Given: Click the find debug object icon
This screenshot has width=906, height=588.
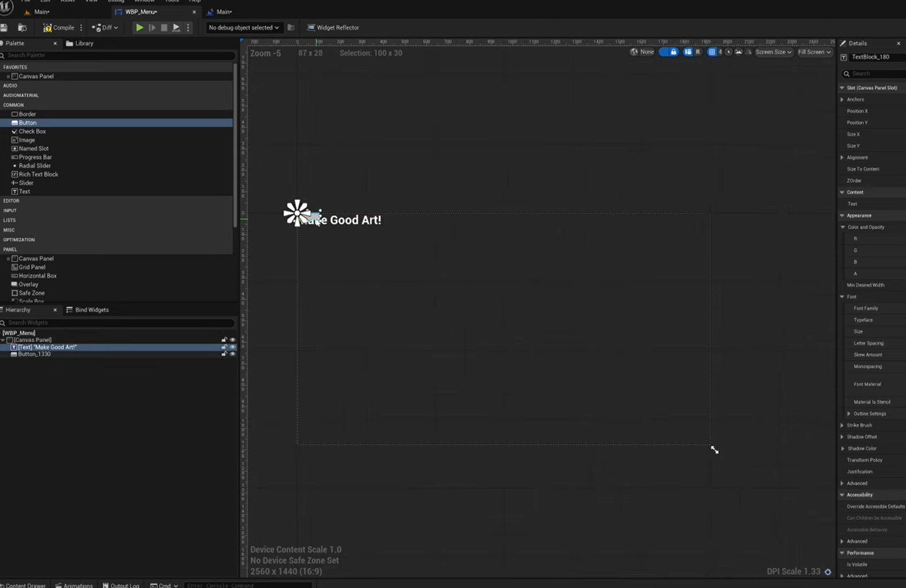Looking at the screenshot, I should tap(291, 28).
